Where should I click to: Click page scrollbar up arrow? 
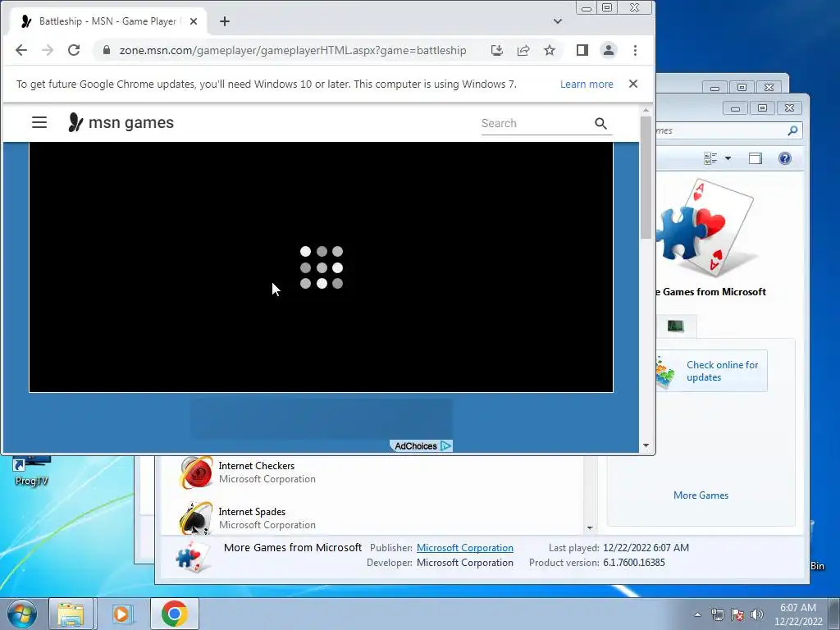click(646, 110)
